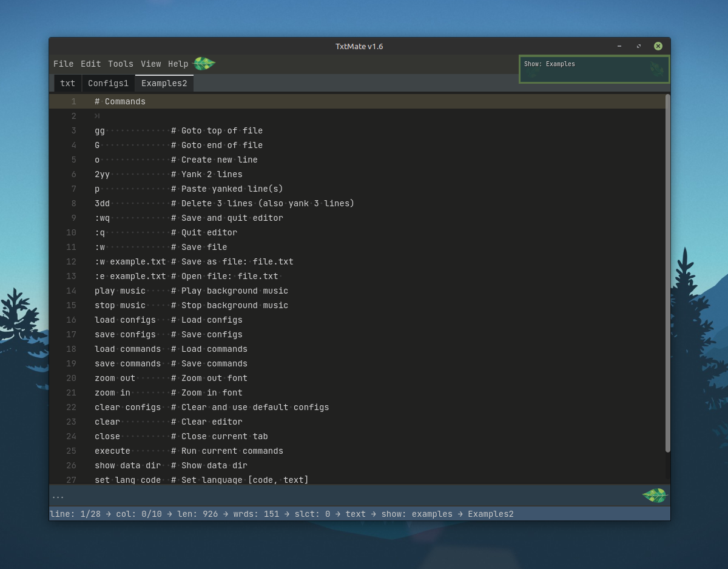Open the File menu
728x569 pixels.
(x=63, y=64)
